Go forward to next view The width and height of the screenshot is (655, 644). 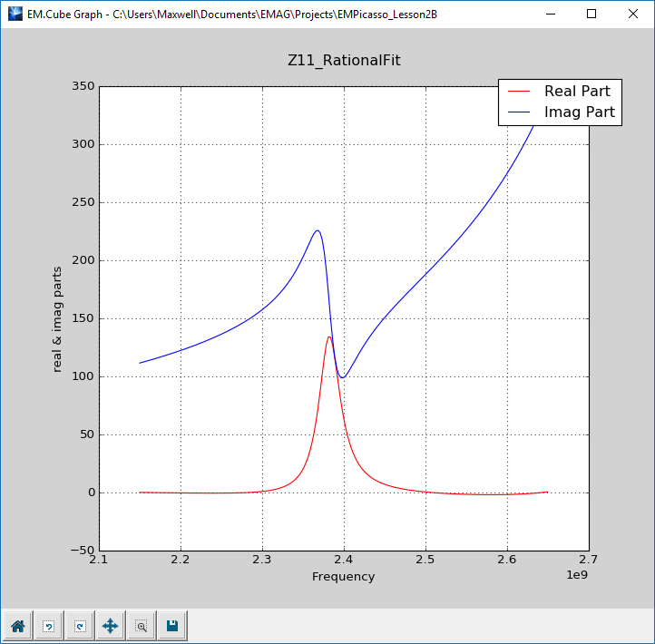80,626
